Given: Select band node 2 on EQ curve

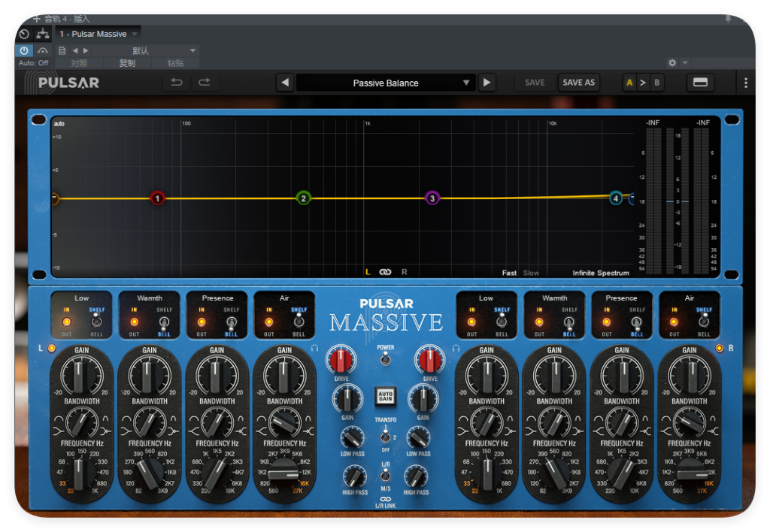Looking at the screenshot, I should point(304,198).
